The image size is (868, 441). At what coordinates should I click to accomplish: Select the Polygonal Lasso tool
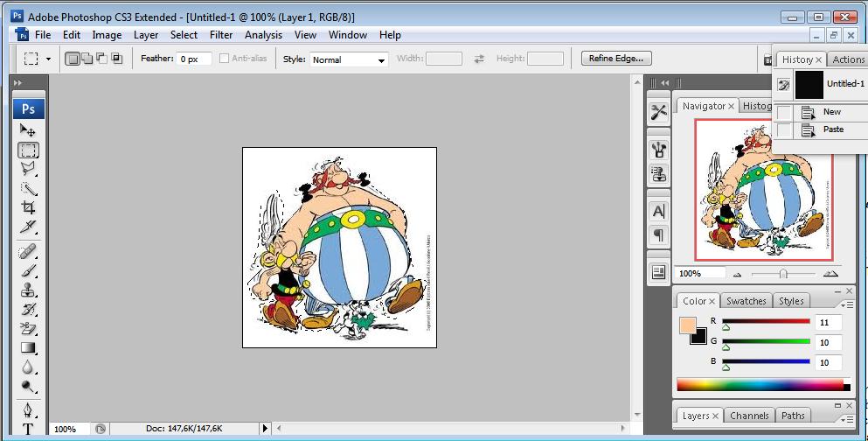pos(28,169)
